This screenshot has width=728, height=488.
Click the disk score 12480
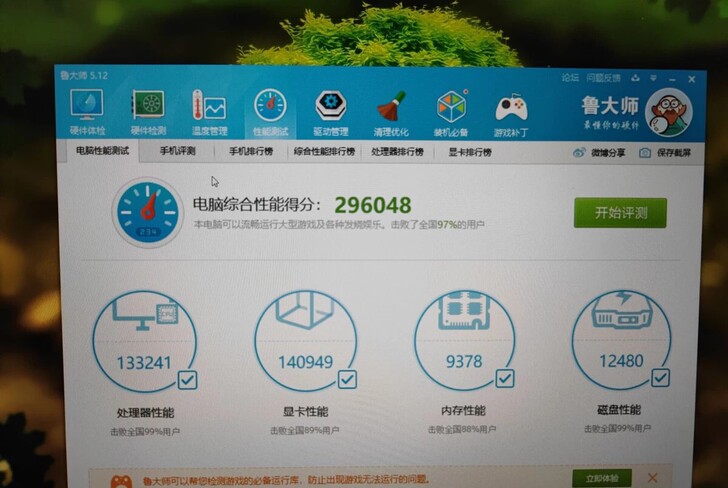click(621, 360)
